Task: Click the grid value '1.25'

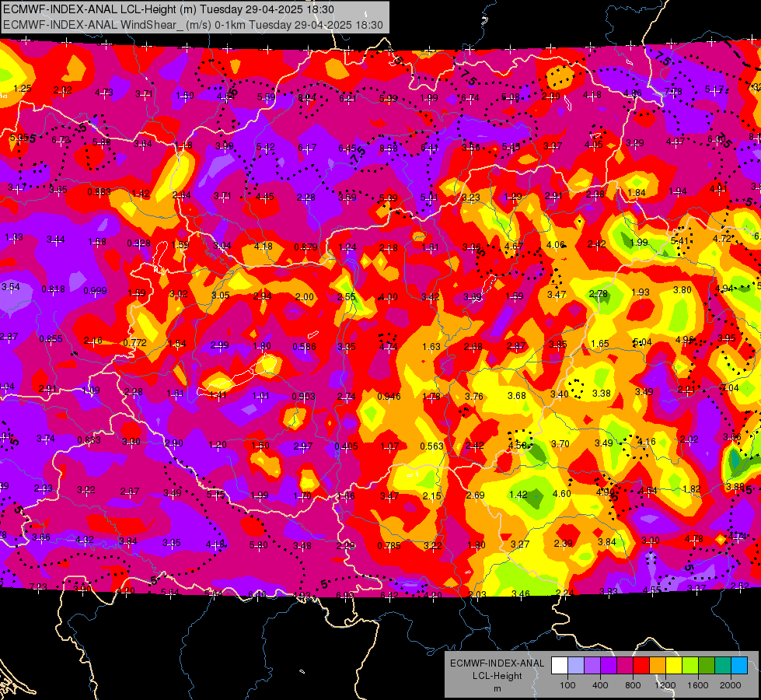Action: (23, 89)
